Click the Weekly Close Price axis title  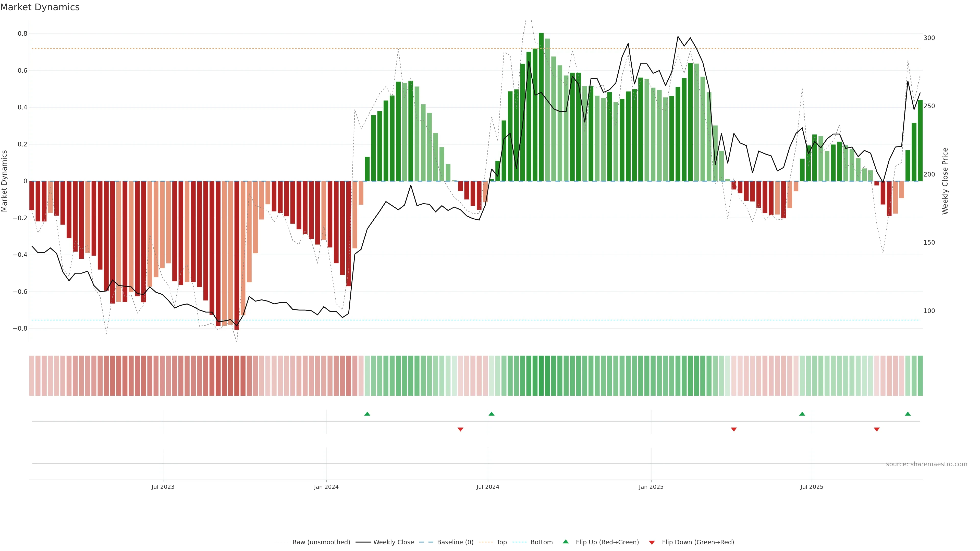(x=945, y=181)
